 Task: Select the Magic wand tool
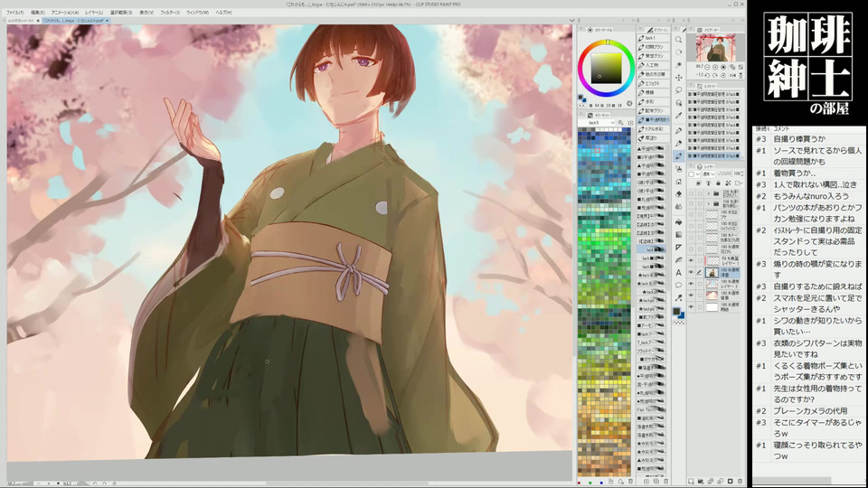(x=679, y=65)
